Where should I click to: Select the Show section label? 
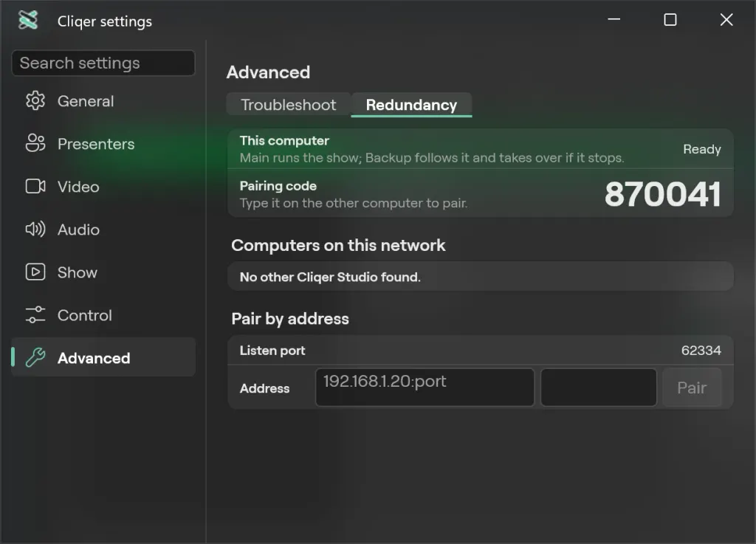pyautogui.click(x=77, y=272)
